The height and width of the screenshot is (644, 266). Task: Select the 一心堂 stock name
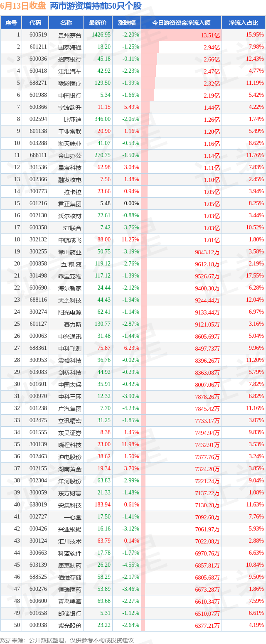pos(73,517)
